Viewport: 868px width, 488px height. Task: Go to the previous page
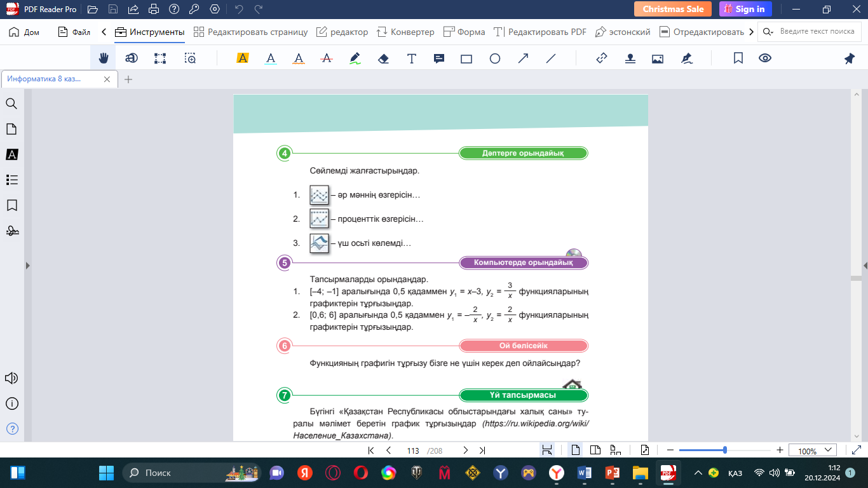click(x=389, y=451)
